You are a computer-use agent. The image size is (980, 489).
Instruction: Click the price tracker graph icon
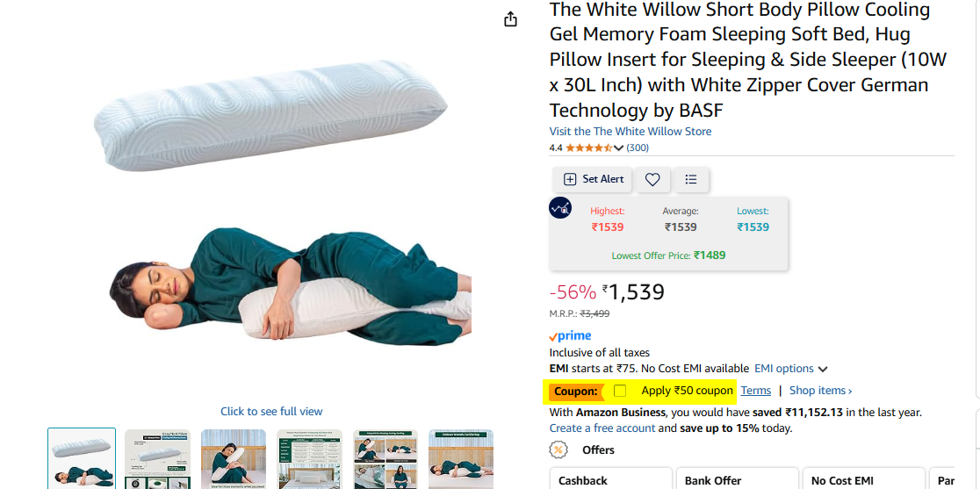point(560,207)
